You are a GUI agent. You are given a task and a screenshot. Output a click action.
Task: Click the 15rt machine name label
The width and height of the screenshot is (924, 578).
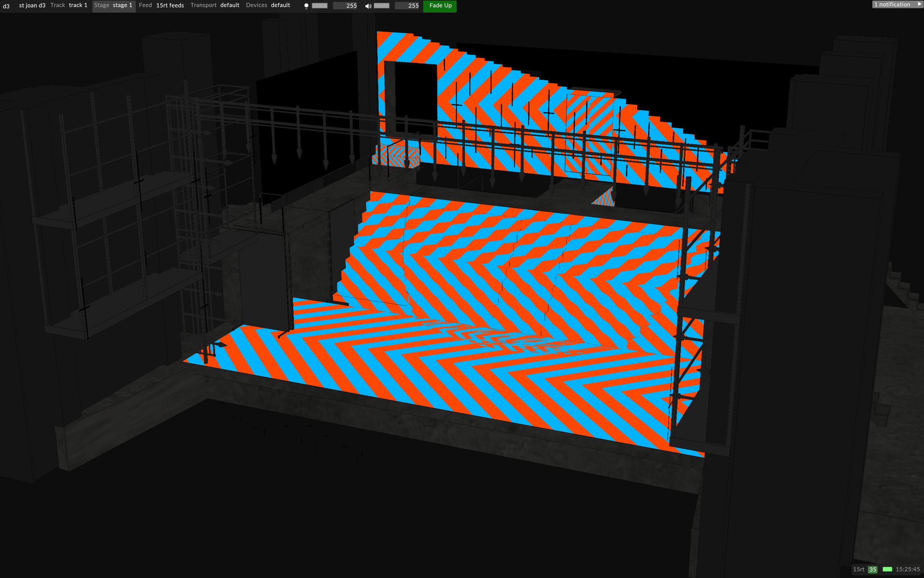tap(858, 569)
